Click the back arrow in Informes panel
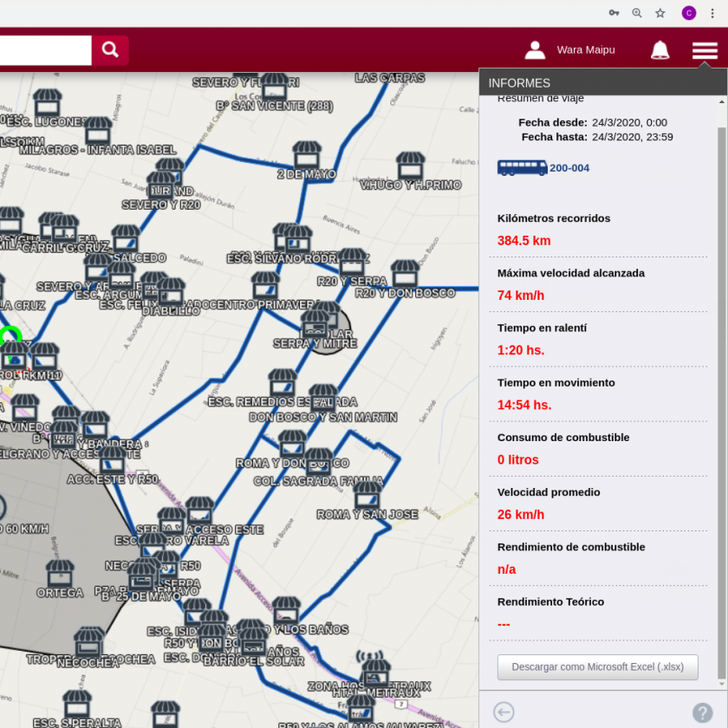This screenshot has width=728, height=728. tap(504, 712)
